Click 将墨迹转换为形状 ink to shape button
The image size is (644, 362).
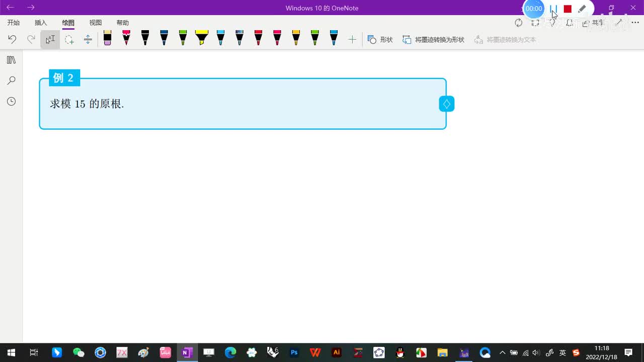[433, 40]
